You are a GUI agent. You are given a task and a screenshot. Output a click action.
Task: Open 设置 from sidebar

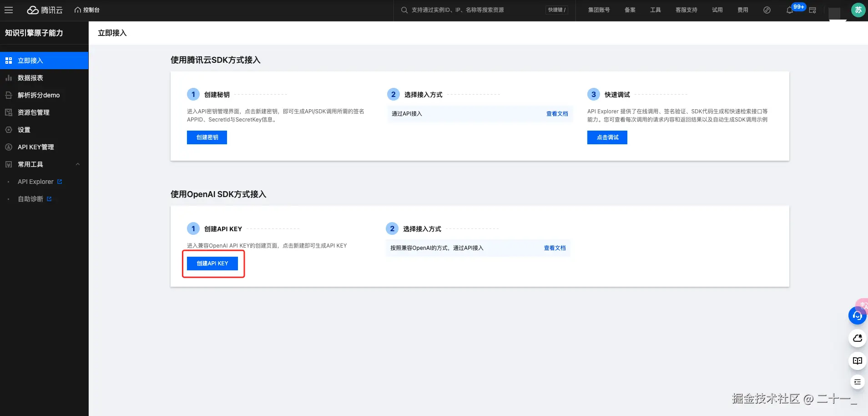(44, 130)
